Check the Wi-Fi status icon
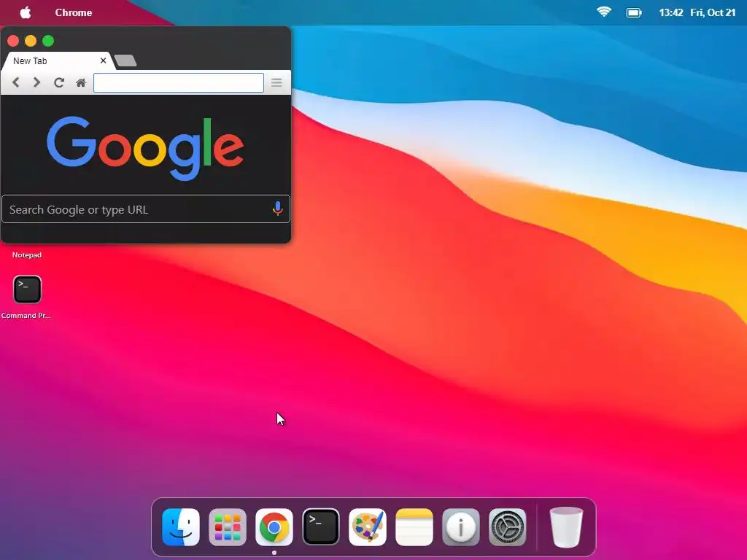The width and height of the screenshot is (747, 560). (604, 12)
